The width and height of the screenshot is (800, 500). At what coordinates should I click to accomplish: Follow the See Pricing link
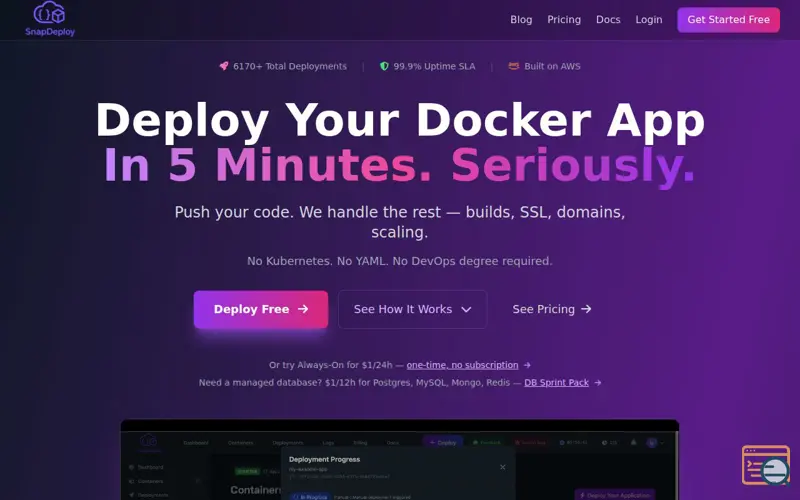[x=552, y=309]
